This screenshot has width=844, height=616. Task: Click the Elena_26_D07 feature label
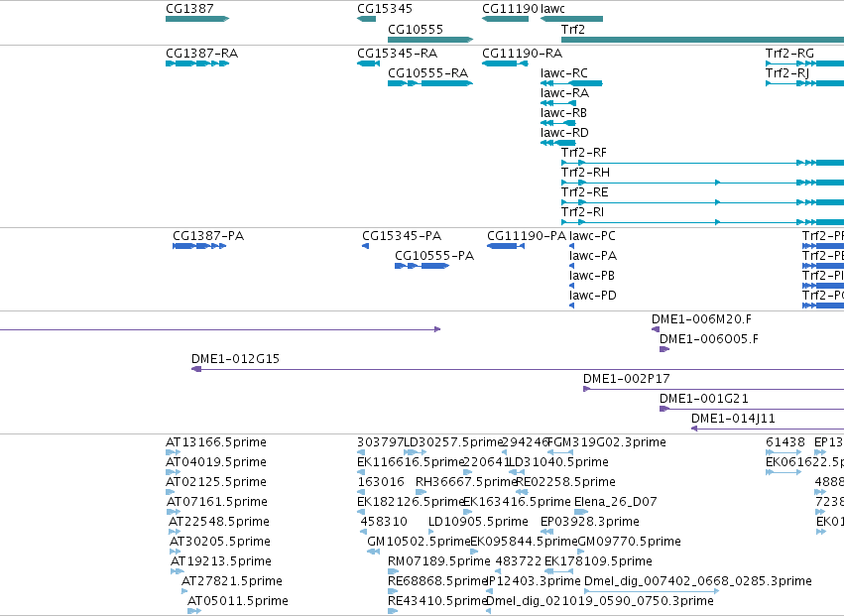click(x=616, y=502)
